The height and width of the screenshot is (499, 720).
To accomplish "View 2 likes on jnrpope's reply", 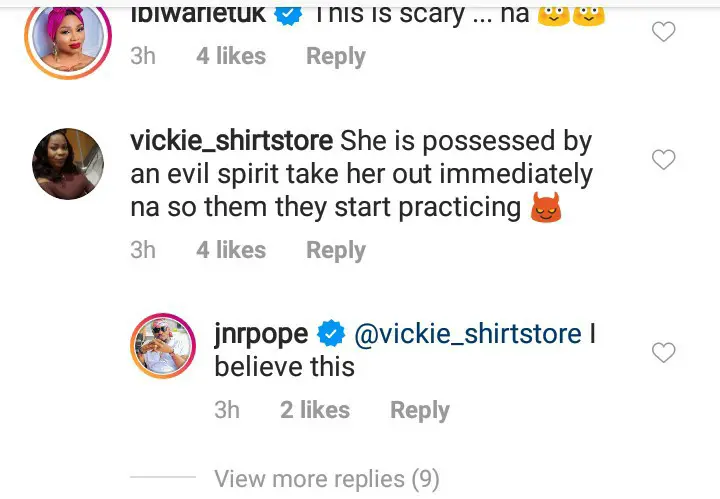I will [x=315, y=410].
